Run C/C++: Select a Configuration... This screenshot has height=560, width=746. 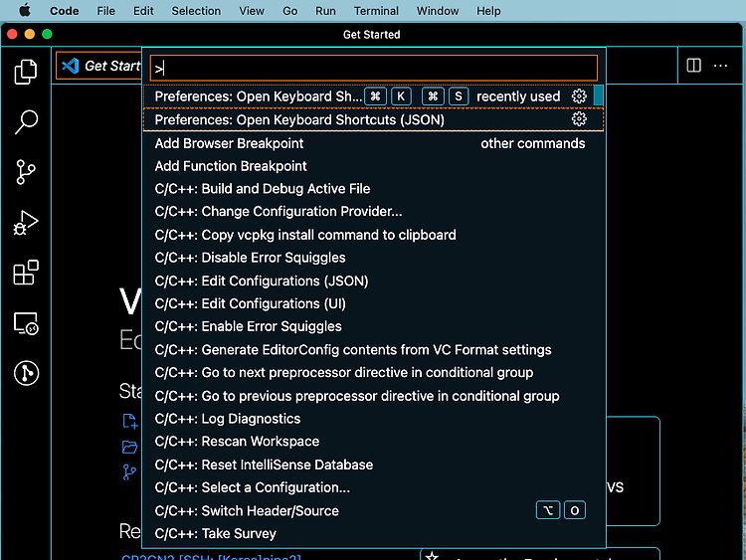coord(373,487)
